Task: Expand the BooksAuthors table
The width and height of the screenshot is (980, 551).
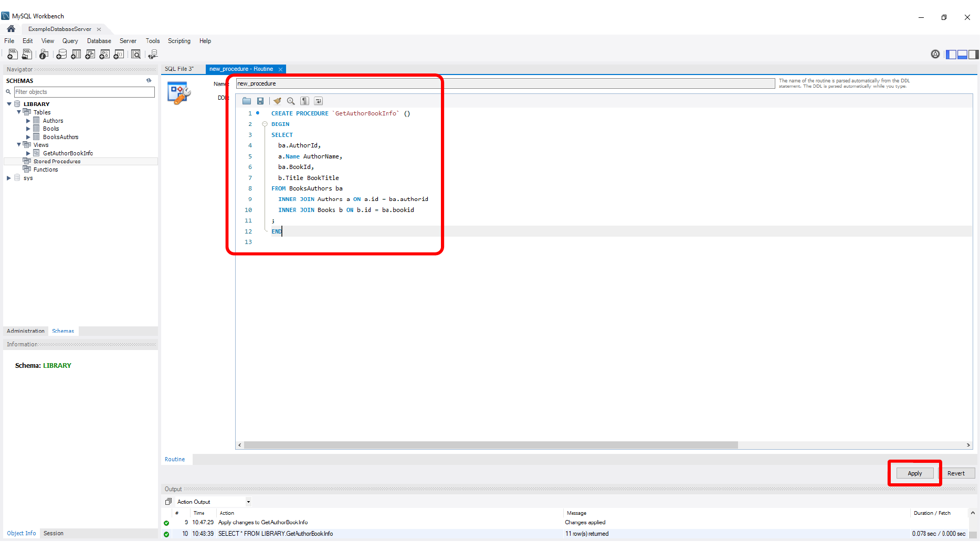Action: tap(28, 137)
